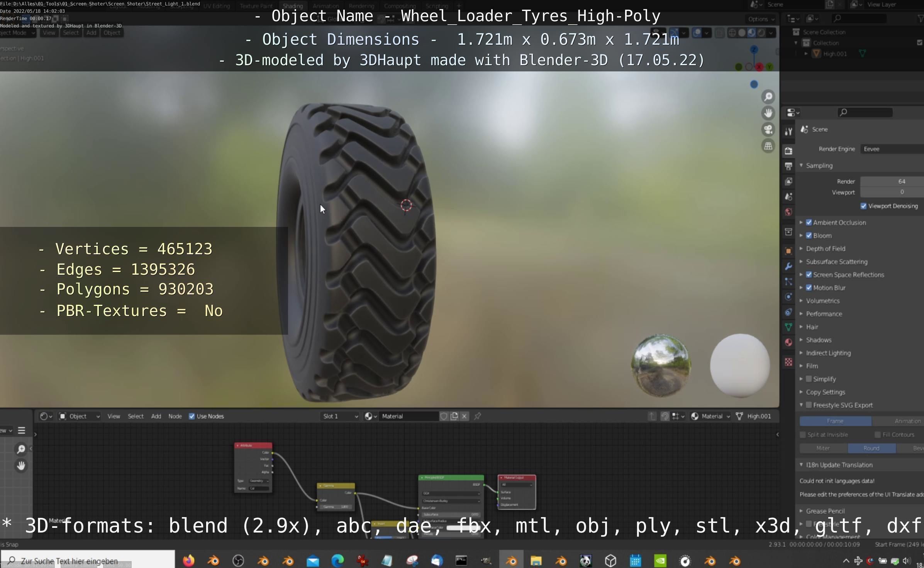The image size is (924, 568).
Task: Click the node editor zoom magnifier icon
Action: [21, 449]
